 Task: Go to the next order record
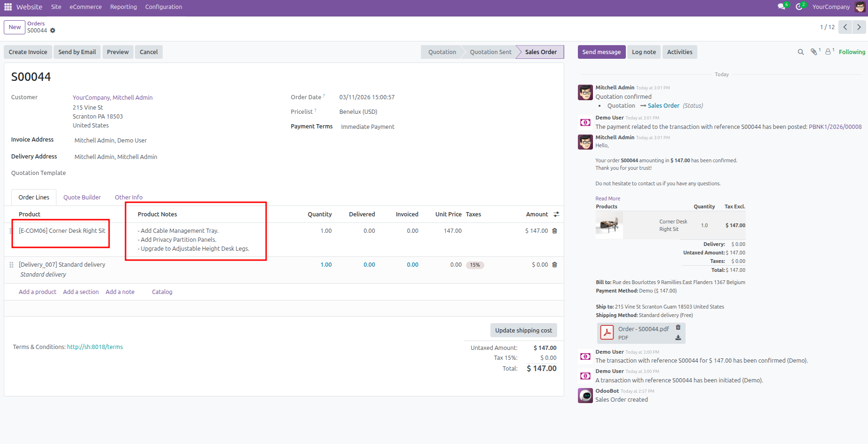(x=859, y=27)
